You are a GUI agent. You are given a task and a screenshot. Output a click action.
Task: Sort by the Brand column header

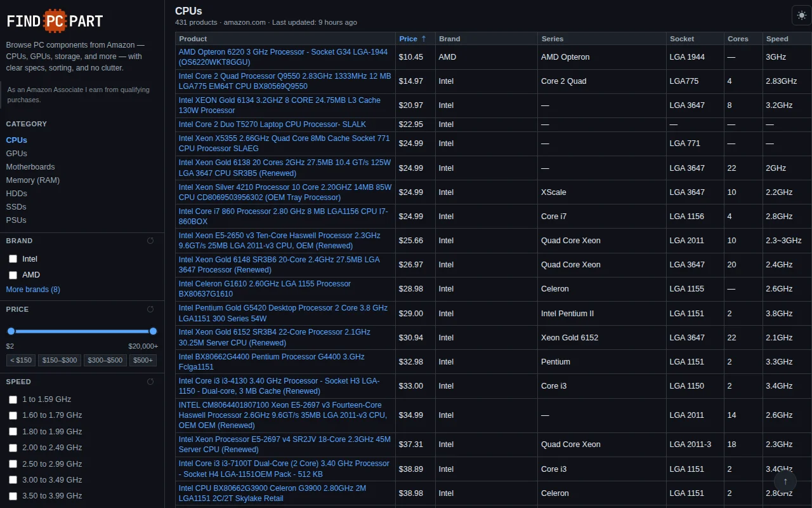click(486, 39)
